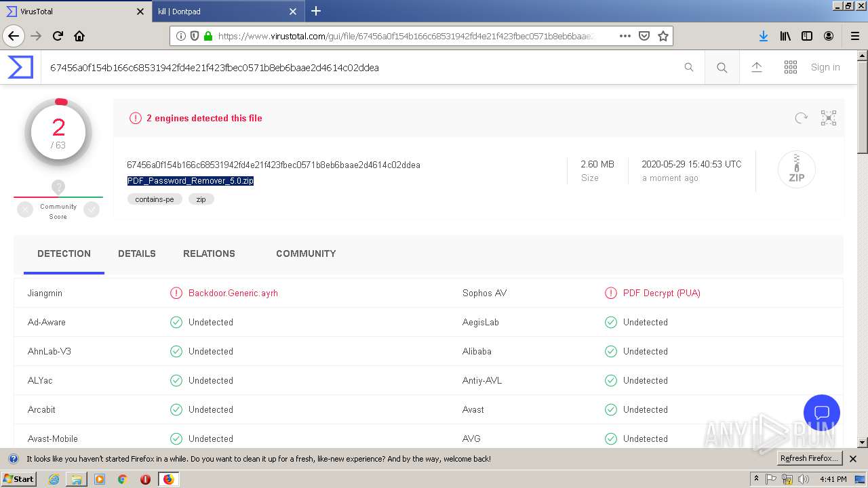This screenshot has height=488, width=868.
Task: Click Backdoor.Generic.ayrh detection text
Action: coord(233,293)
